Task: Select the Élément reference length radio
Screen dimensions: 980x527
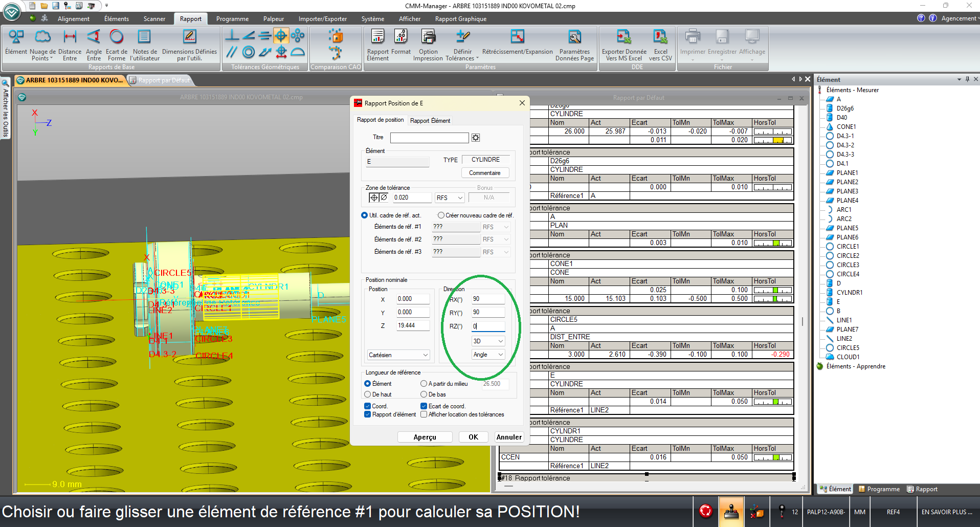Action: pos(367,384)
